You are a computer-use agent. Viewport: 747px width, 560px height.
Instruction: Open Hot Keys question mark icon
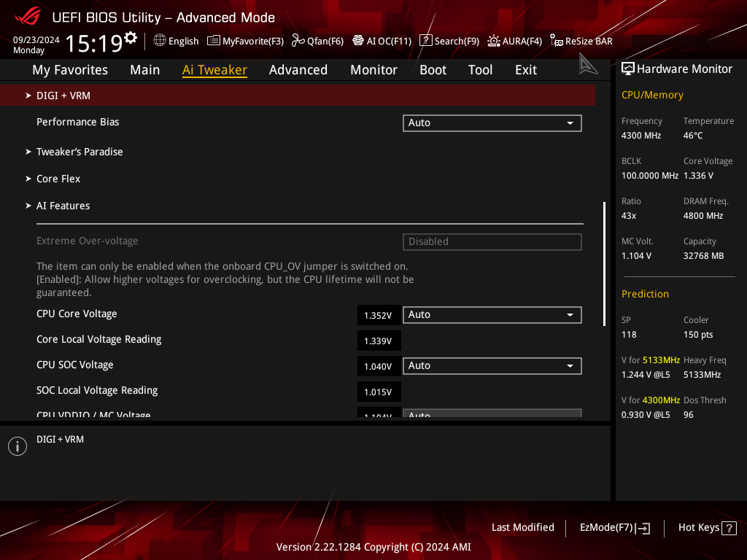(x=729, y=528)
